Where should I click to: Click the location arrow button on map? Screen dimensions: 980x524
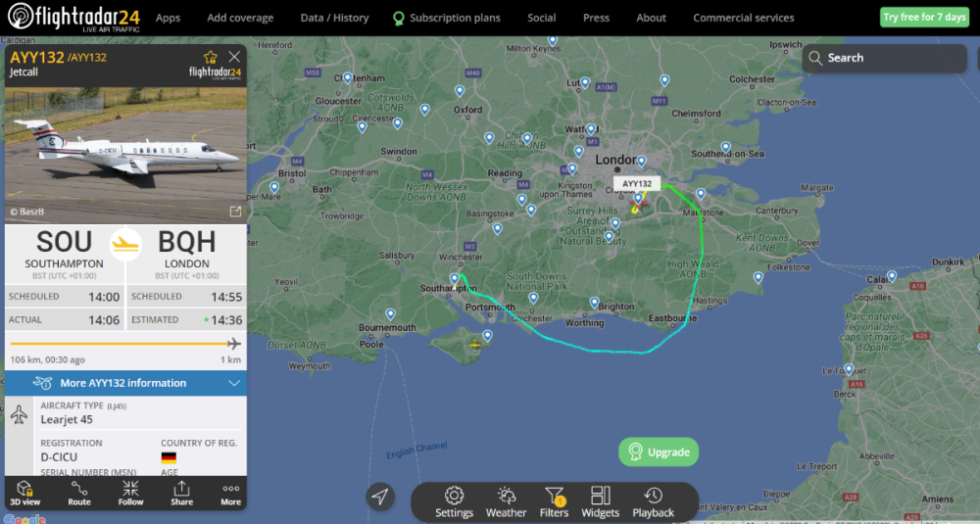click(x=380, y=497)
